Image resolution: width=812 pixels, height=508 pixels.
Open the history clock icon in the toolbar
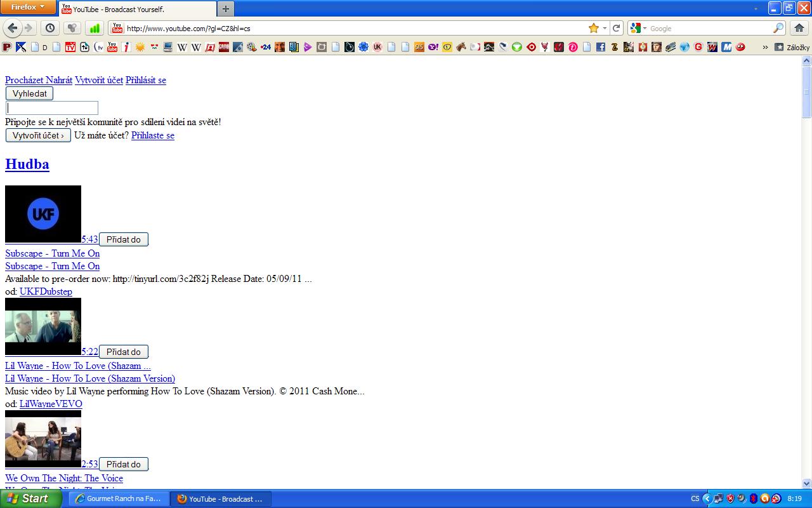pos(50,28)
